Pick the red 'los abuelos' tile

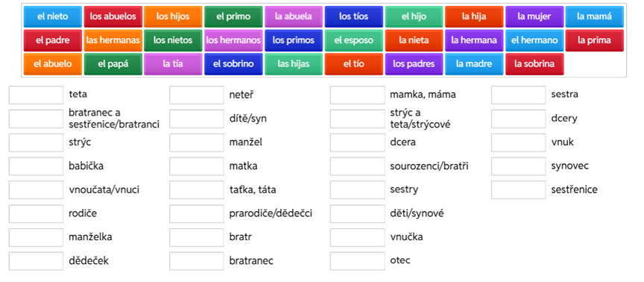point(113,17)
